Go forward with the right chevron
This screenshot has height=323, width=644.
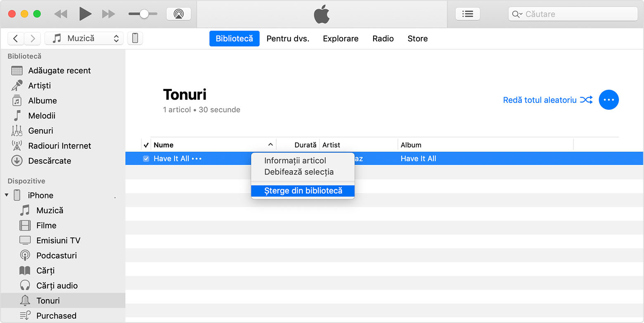32,38
